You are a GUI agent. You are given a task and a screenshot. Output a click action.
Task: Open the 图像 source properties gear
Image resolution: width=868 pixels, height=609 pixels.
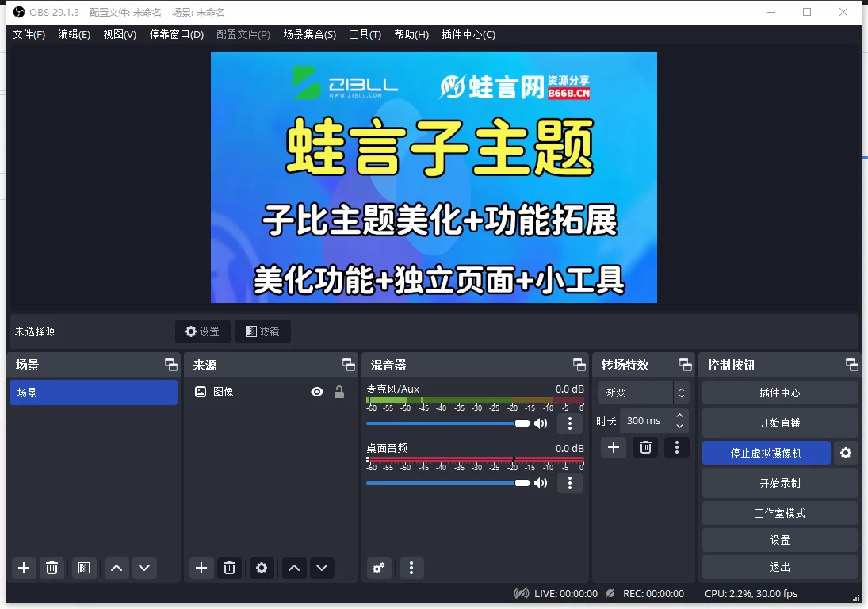pos(262,568)
